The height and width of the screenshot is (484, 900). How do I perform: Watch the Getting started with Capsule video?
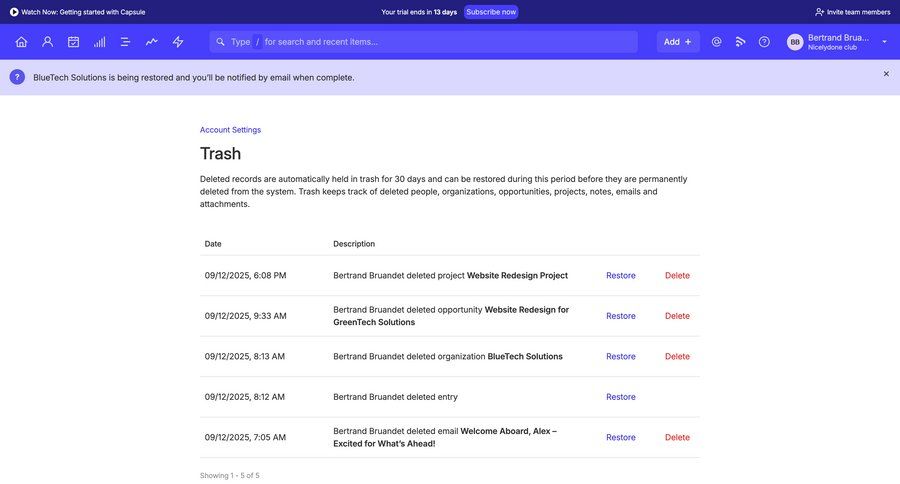tap(77, 12)
